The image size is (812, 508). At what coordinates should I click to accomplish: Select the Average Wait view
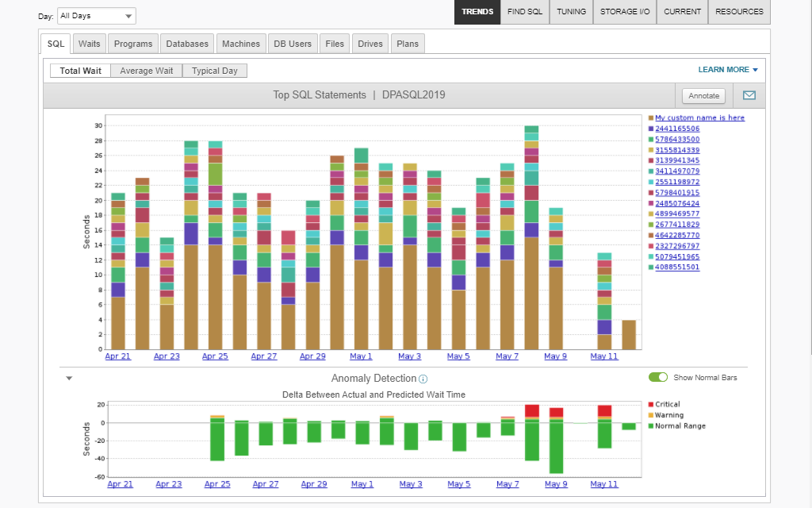(x=146, y=70)
